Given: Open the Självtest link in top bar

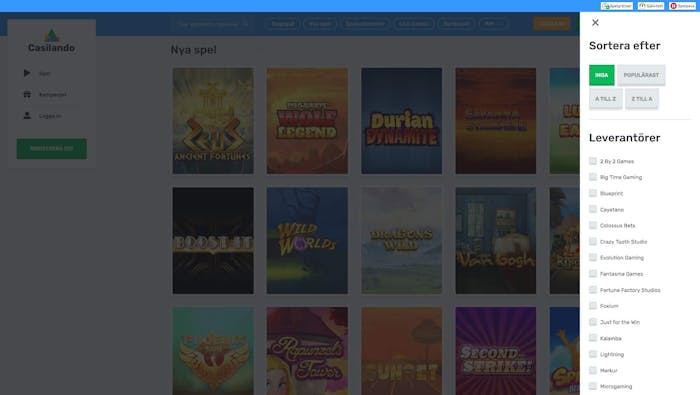Looking at the screenshot, I should tap(651, 6).
